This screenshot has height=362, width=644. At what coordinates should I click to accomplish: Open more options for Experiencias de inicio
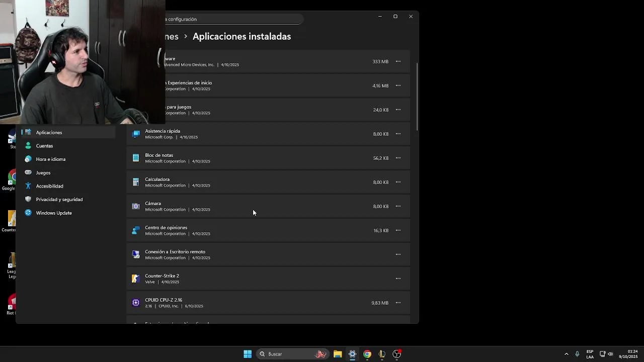[x=398, y=85]
